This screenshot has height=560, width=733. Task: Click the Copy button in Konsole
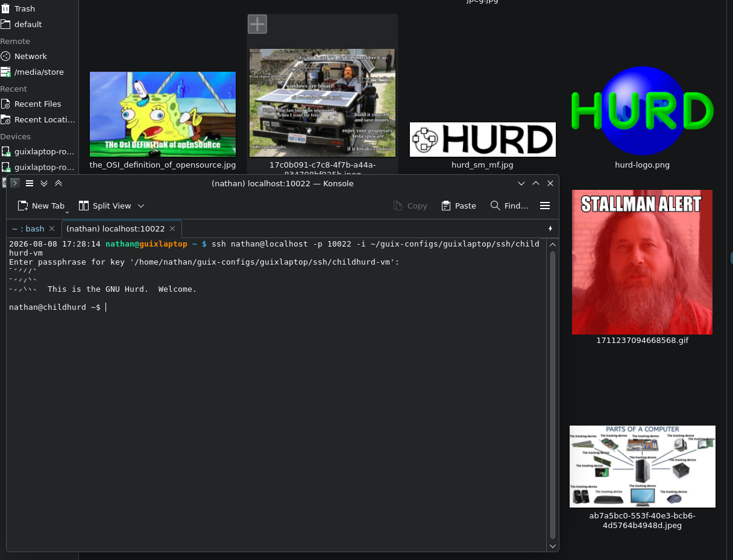(x=410, y=206)
